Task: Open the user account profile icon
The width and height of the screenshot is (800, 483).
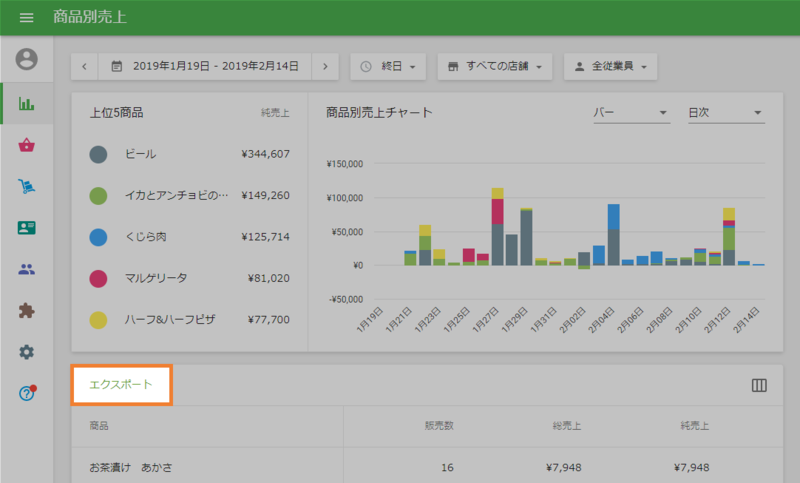Action: pyautogui.click(x=27, y=59)
